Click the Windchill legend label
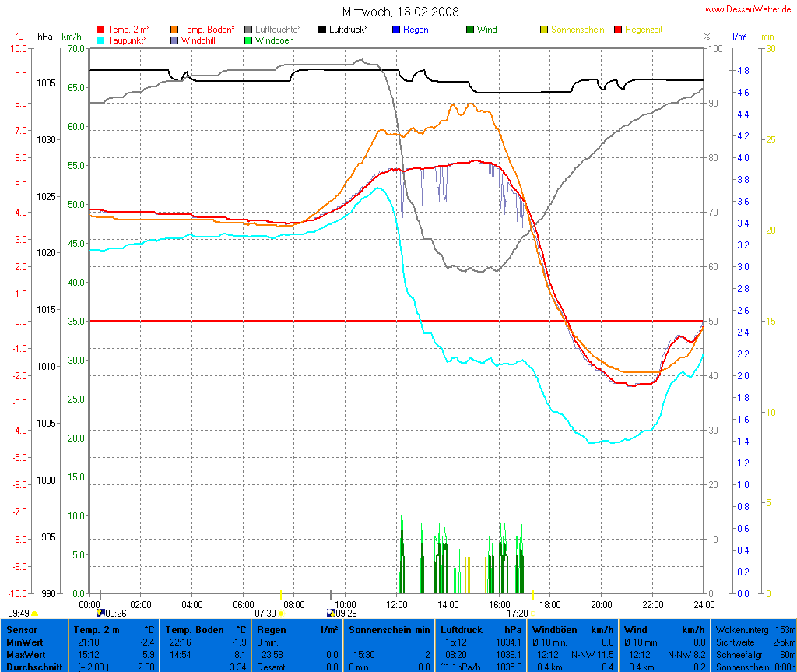The width and height of the screenshot is (797, 672). [199, 40]
